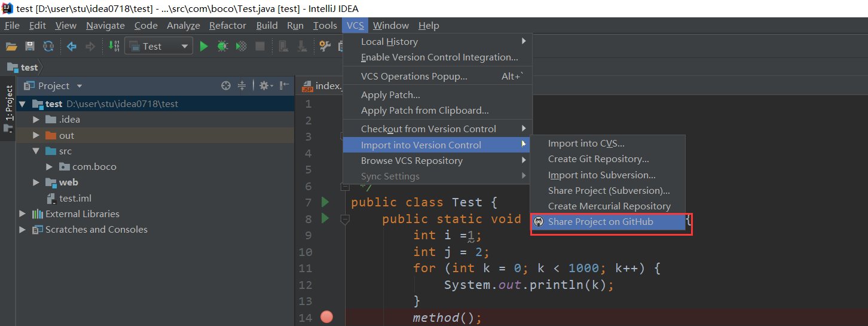Open the Navigate menu
Viewport: 868px width, 326px height.
pos(105,25)
